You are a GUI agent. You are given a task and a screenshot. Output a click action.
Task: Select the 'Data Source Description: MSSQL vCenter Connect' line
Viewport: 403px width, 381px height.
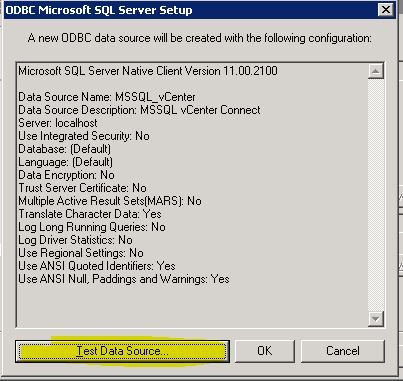[x=139, y=110]
